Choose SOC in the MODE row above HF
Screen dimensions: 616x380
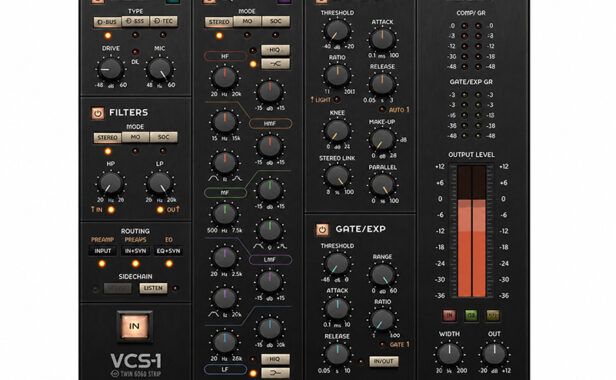[x=276, y=21]
